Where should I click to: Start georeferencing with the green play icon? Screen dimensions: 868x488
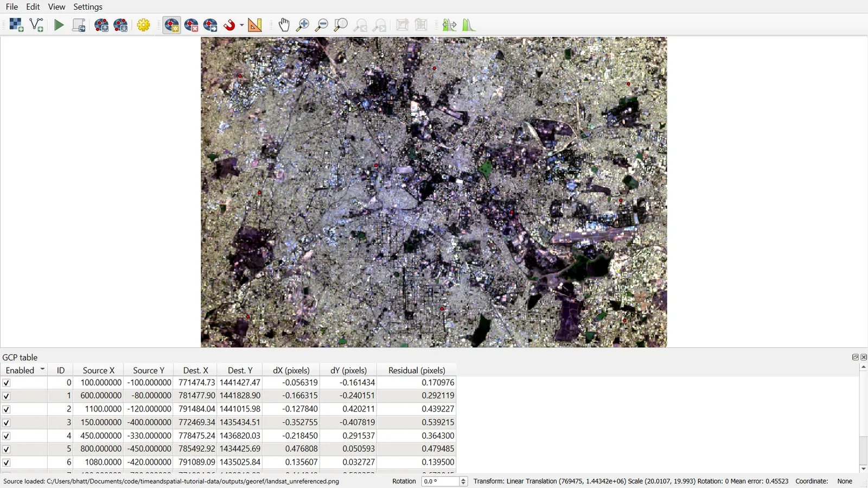[59, 25]
